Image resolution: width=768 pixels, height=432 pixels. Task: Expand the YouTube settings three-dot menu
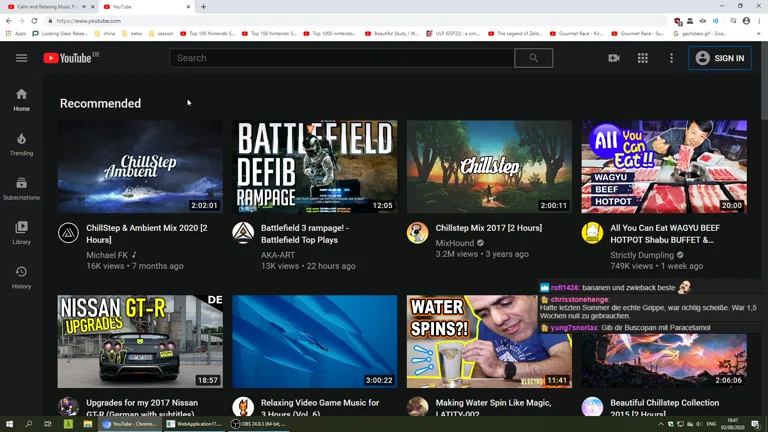671,58
